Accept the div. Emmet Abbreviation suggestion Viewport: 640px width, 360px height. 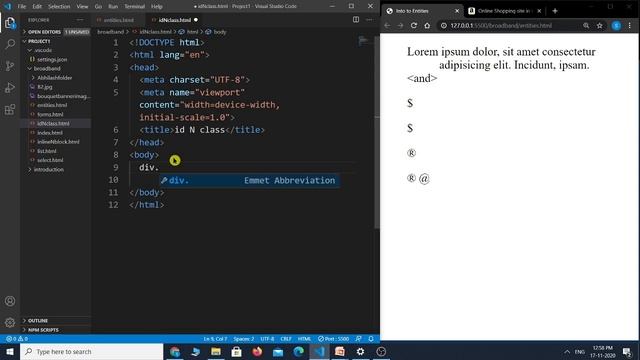(249, 180)
